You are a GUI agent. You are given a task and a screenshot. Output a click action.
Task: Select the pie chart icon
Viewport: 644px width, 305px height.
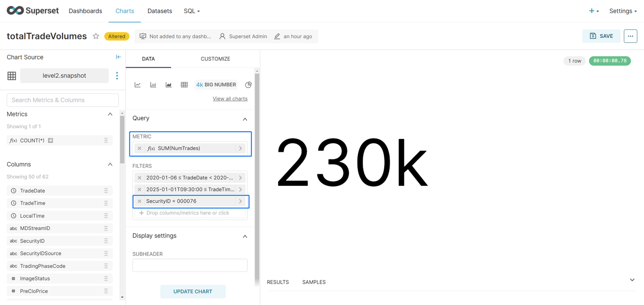[x=248, y=85]
